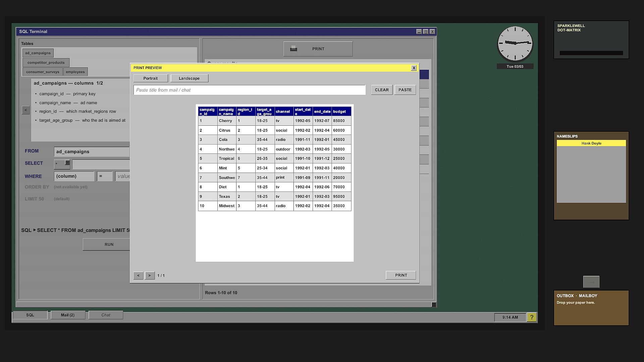Click the analog clock face

click(x=515, y=43)
